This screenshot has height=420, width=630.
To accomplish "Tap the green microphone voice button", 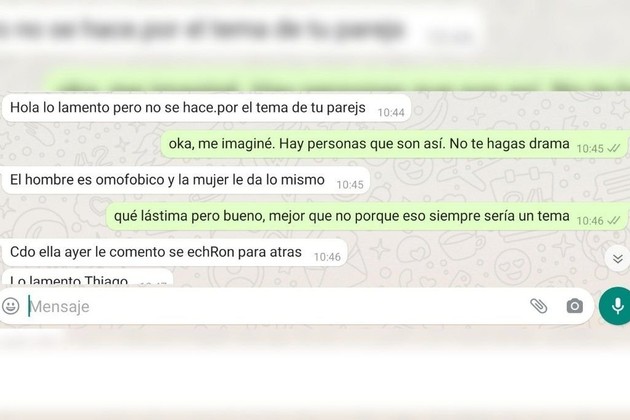I will [x=616, y=306].
